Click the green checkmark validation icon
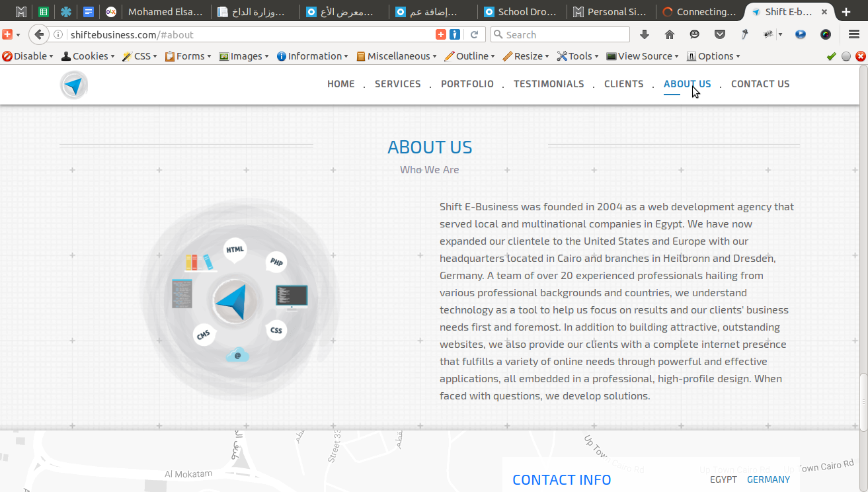The width and height of the screenshot is (868, 492). (x=832, y=56)
